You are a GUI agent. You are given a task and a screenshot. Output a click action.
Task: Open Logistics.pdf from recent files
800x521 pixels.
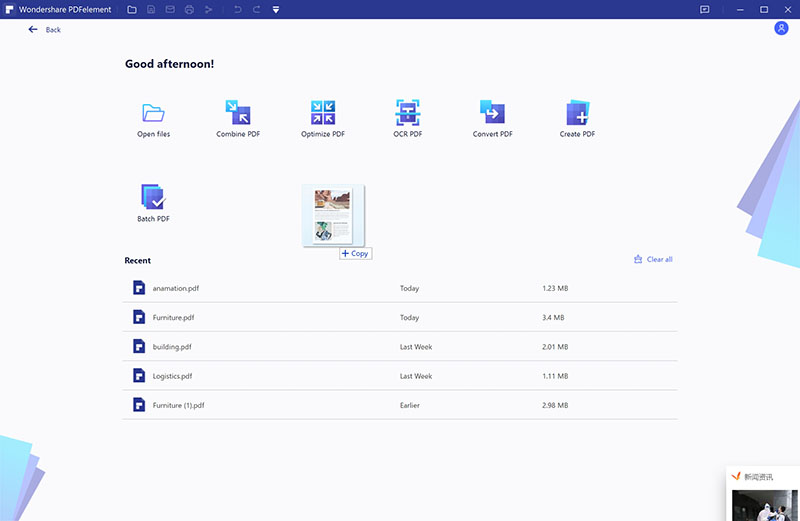(172, 376)
